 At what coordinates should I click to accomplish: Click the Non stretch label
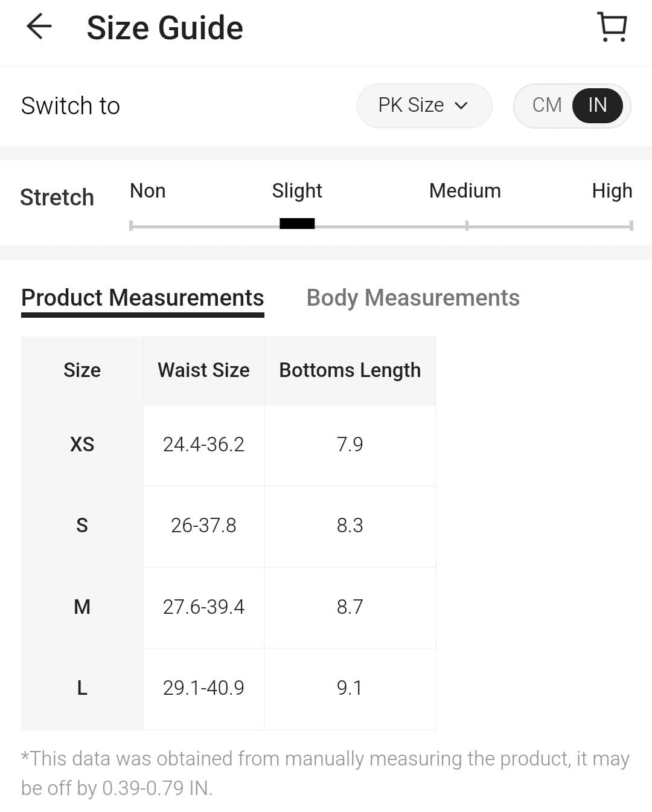pos(148,191)
